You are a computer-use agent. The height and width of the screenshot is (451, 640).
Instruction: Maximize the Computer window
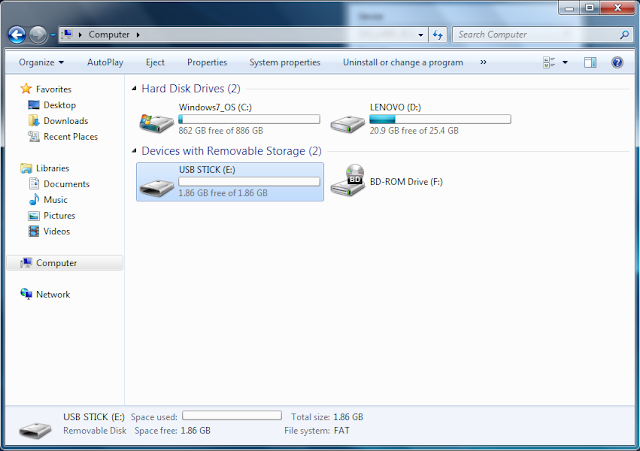(x=589, y=8)
